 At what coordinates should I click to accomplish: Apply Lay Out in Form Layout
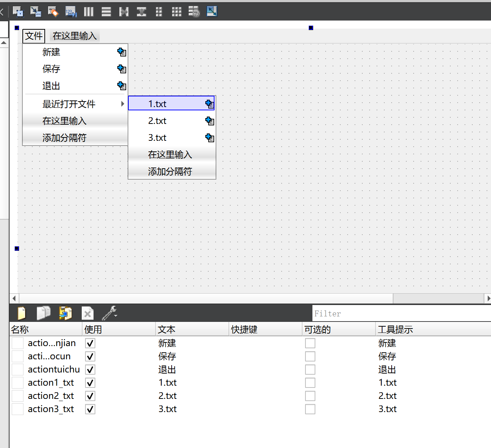[x=159, y=12]
